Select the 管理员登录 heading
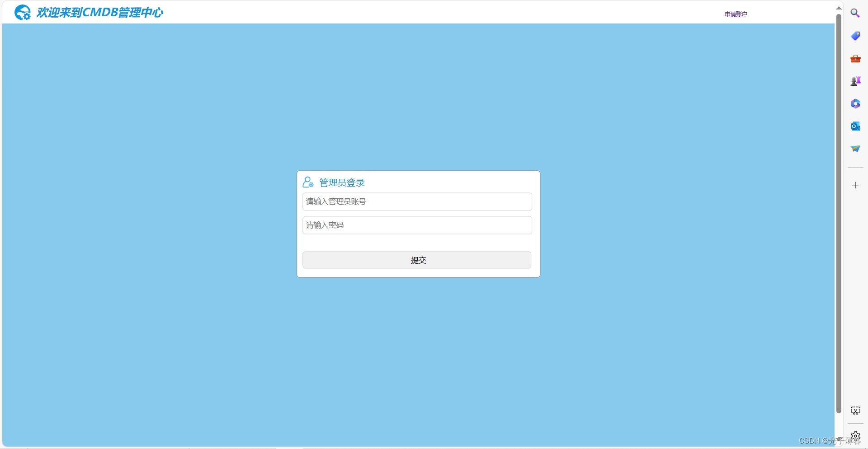The image size is (868, 449). click(x=341, y=182)
